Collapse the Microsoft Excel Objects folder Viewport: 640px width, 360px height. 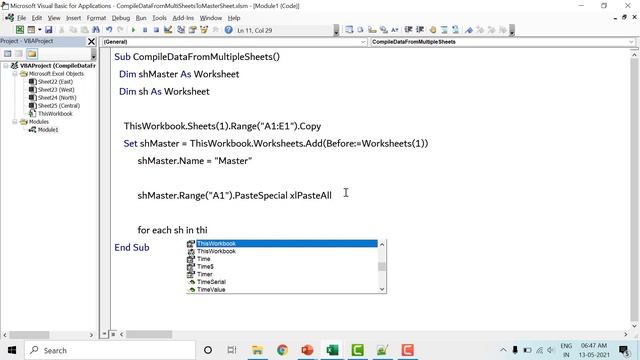[x=15, y=74]
